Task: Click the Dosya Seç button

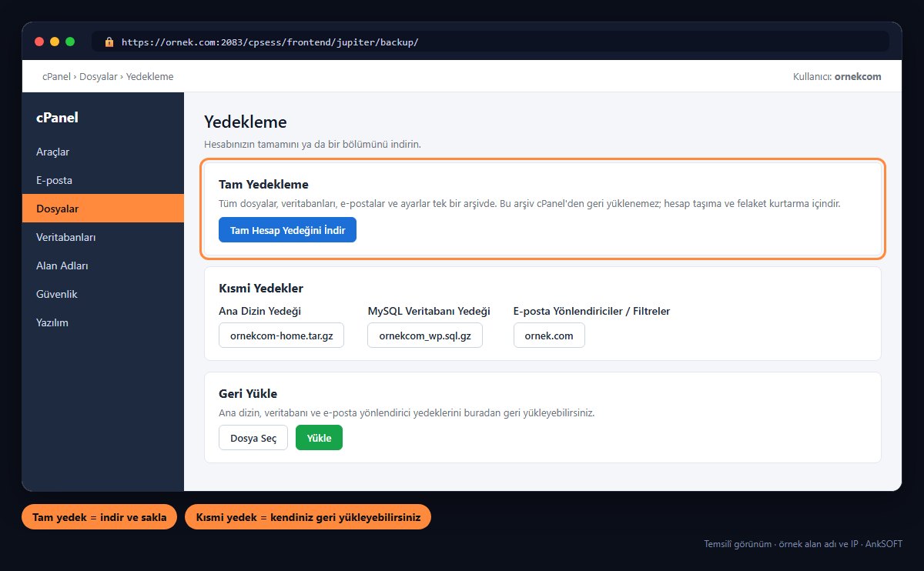Action: click(253, 438)
